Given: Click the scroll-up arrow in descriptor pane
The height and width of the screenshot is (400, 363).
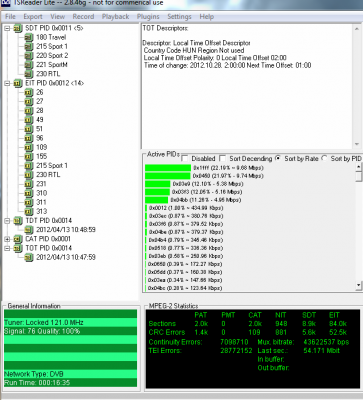Looking at the screenshot, I should (357, 29).
